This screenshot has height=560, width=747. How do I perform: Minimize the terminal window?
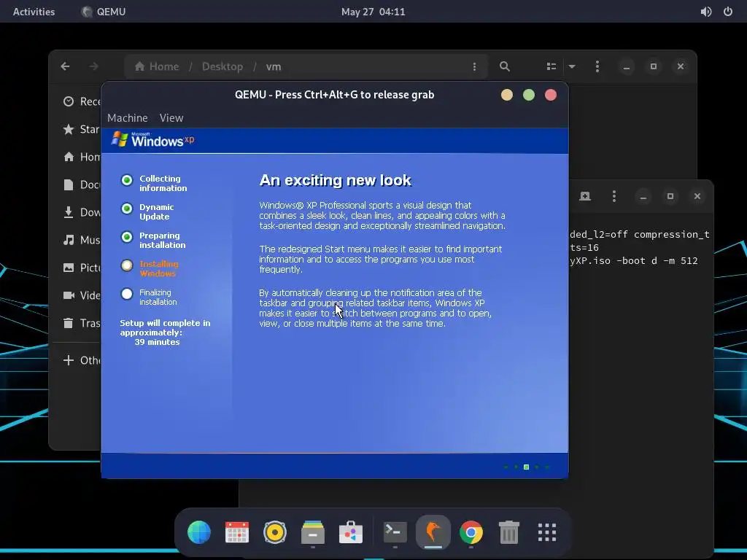coord(643,196)
